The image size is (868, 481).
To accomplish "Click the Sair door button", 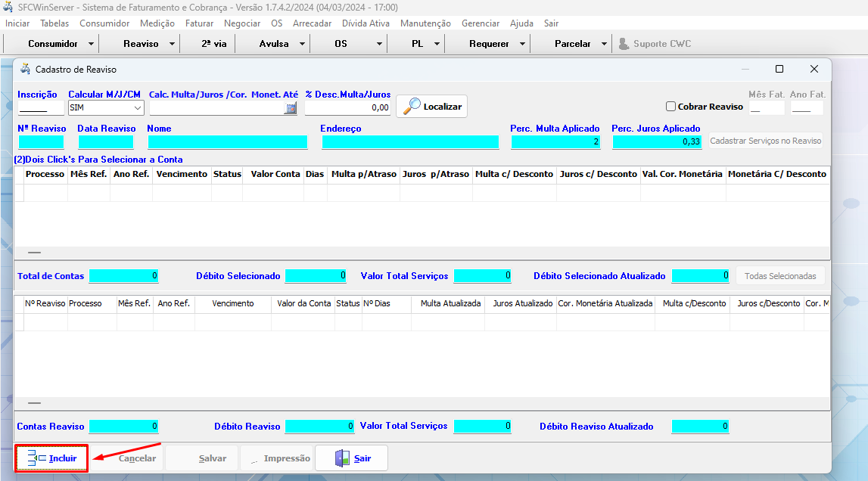I will [352, 458].
